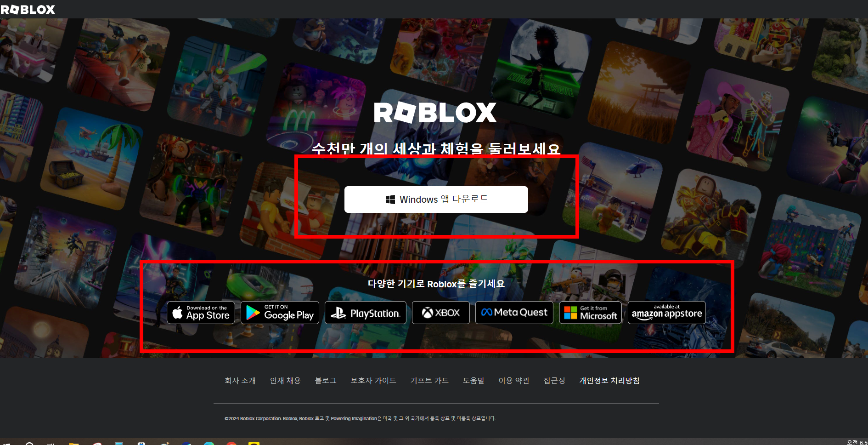Screen dimensions: 868x445
Task: Click the Microsoft Store badge
Action: pyautogui.click(x=590, y=313)
